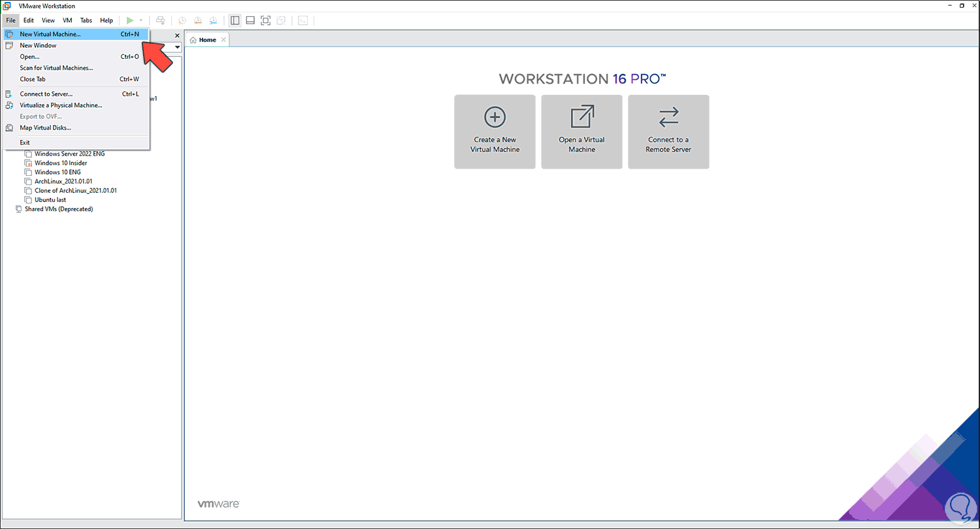Close the library panel with its X

(x=177, y=35)
